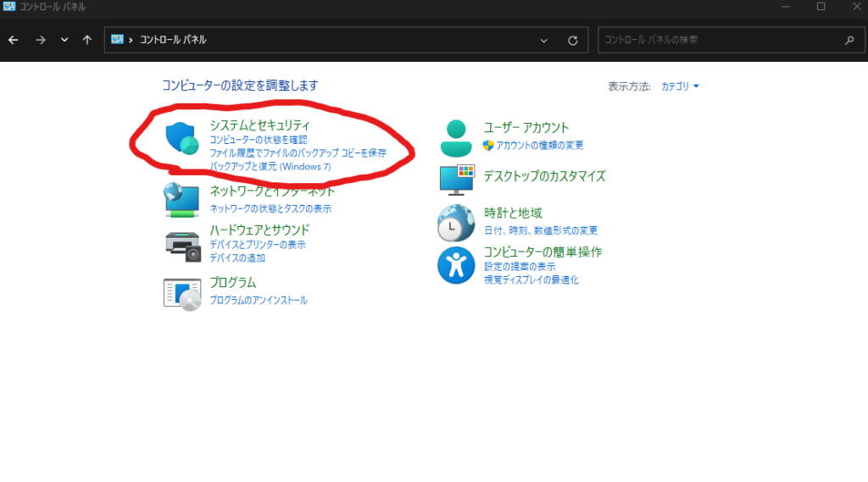This screenshot has height=482, width=868.
Task: Open プログラム heading link
Action: pyautogui.click(x=232, y=283)
